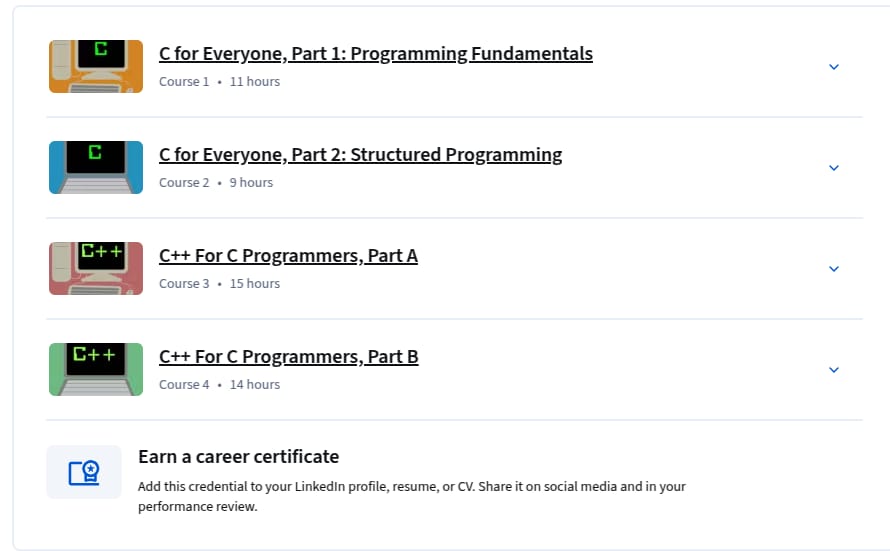The image size is (890, 551).
Task: Select the 'Course 4 • 14 hours' text
Action: (x=220, y=385)
